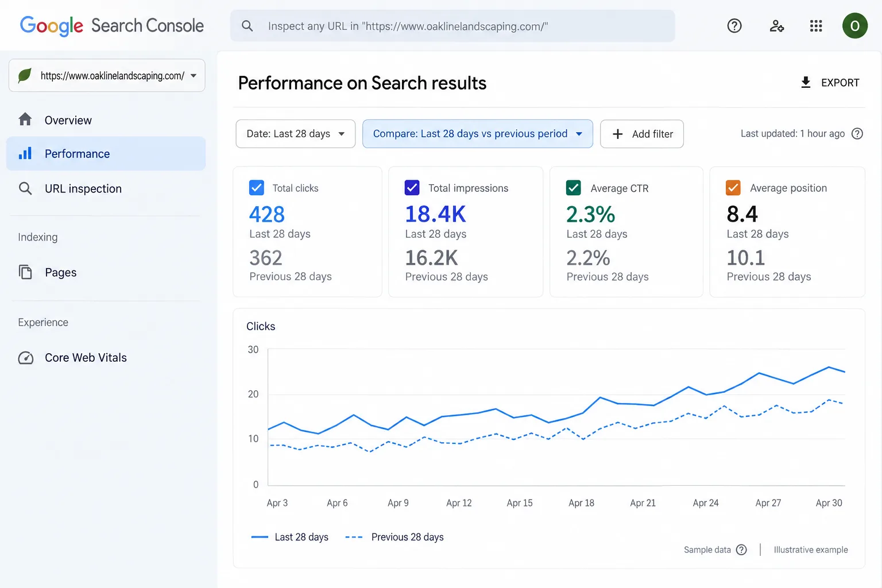The width and height of the screenshot is (882, 588).
Task: Click the leaf favicon of the property selector
Action: pos(25,75)
